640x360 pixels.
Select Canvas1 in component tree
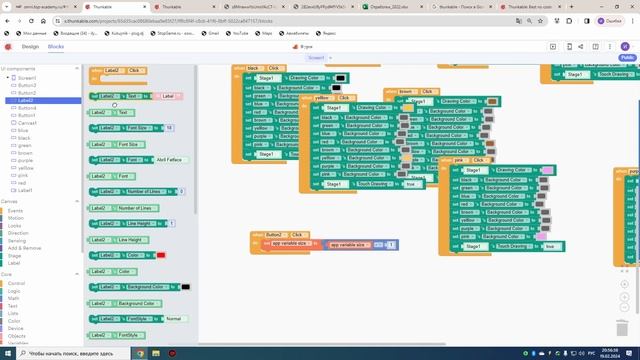[x=27, y=123]
